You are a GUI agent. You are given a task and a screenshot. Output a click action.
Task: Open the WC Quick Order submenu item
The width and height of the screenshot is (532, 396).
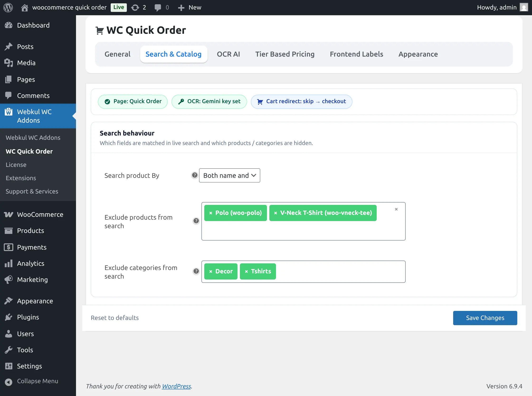(29, 151)
